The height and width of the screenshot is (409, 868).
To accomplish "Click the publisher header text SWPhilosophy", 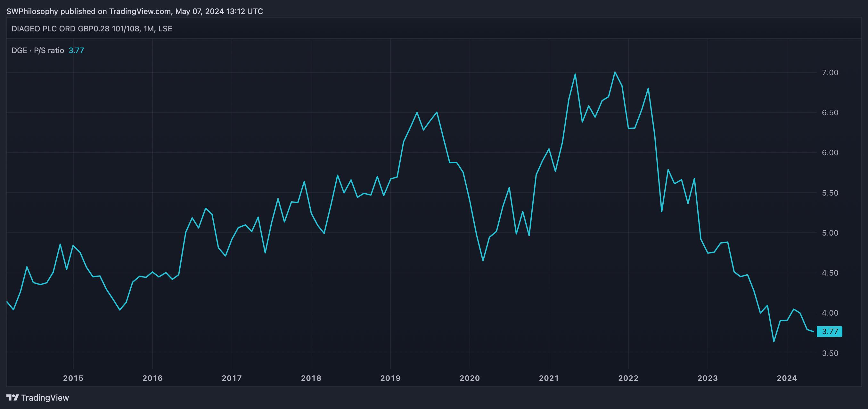I will pos(32,11).
